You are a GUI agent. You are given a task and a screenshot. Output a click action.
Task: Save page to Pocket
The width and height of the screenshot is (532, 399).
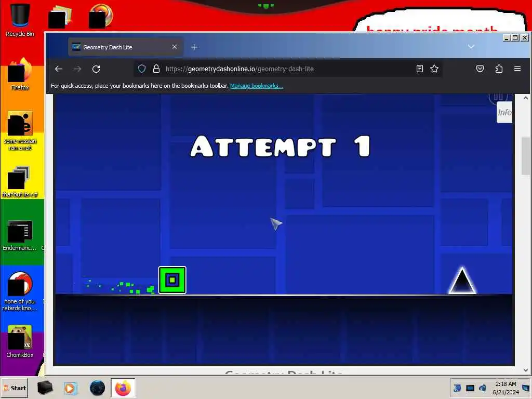click(x=480, y=69)
